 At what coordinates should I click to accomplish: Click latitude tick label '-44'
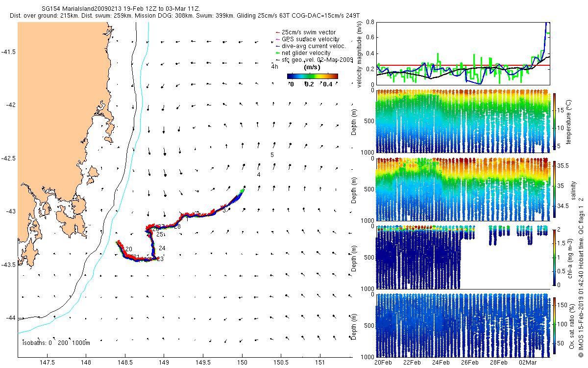[x=11, y=318]
